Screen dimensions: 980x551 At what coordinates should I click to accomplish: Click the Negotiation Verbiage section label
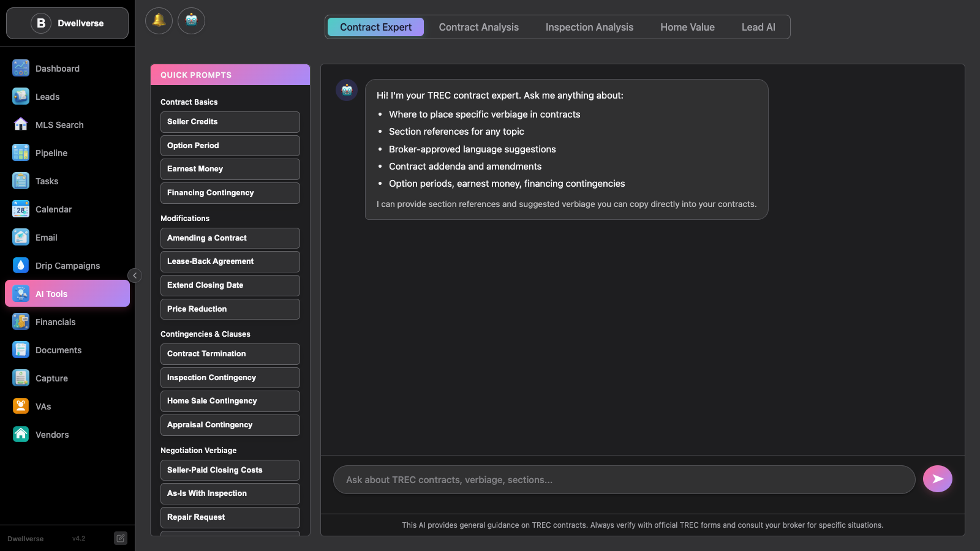pos(198,451)
